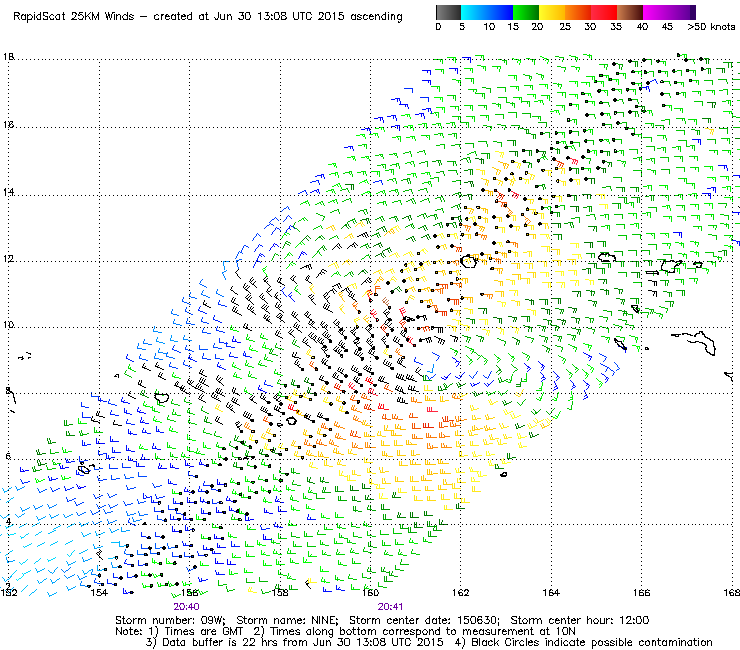Click the 10 latitude axis label
This screenshot has height=650, width=740.
click(8, 325)
